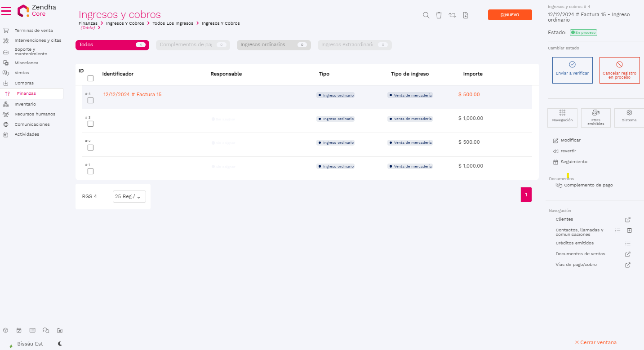Expand the Navegación panel button
The height and width of the screenshot is (350, 644).
tap(562, 118)
